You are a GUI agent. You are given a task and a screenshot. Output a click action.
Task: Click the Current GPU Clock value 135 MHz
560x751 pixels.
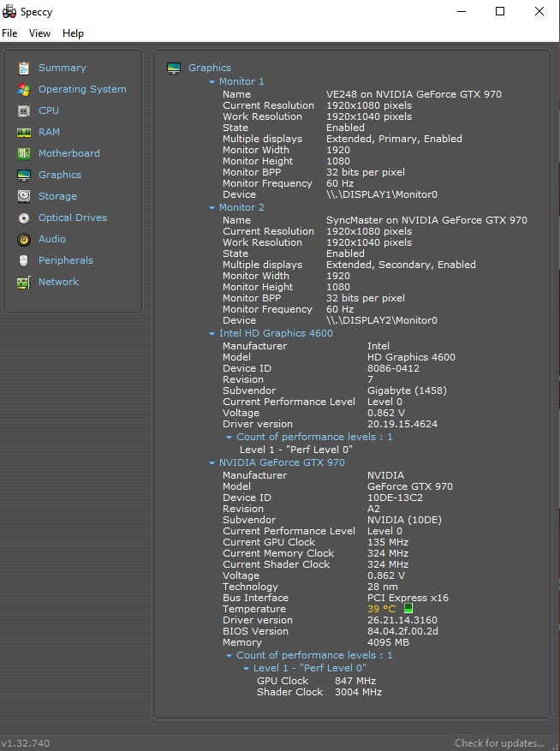(x=388, y=542)
